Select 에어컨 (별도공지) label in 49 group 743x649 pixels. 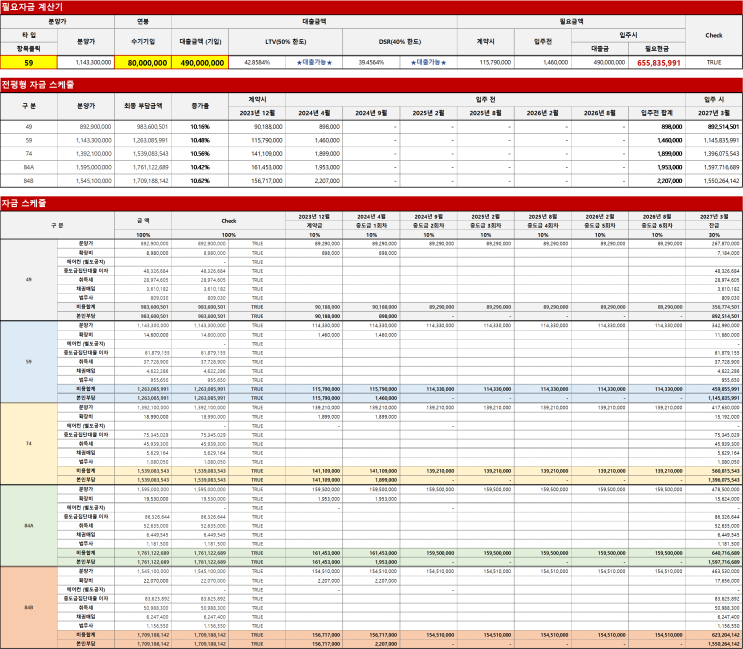click(x=86, y=262)
